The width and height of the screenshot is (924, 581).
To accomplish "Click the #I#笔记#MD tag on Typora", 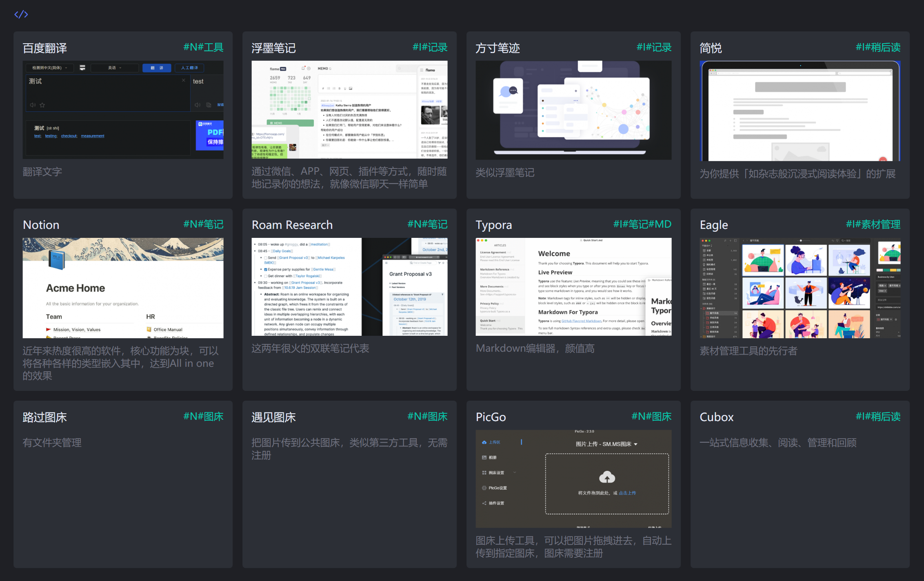I will (642, 224).
